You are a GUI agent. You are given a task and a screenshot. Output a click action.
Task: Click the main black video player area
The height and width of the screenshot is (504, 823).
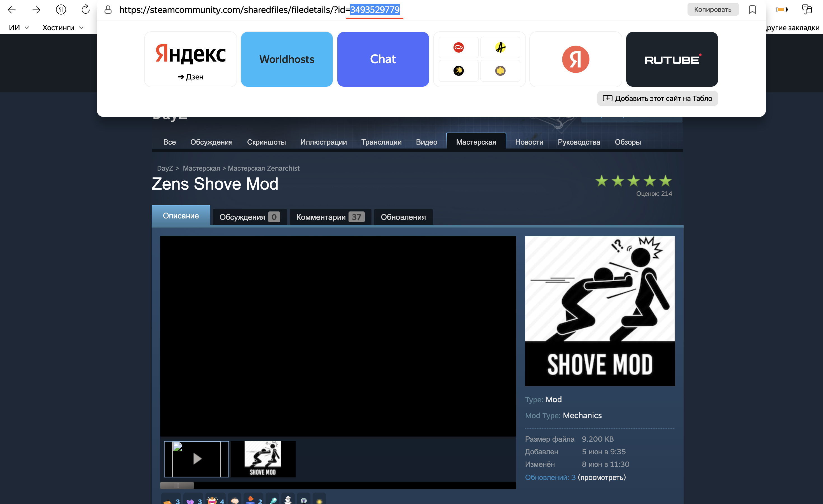tap(338, 336)
